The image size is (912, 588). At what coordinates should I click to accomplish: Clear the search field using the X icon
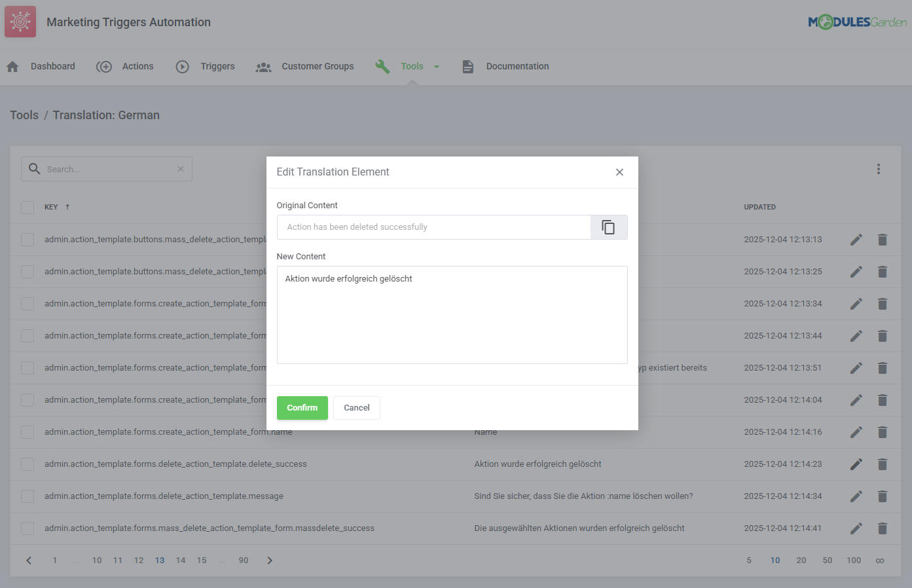tap(181, 169)
